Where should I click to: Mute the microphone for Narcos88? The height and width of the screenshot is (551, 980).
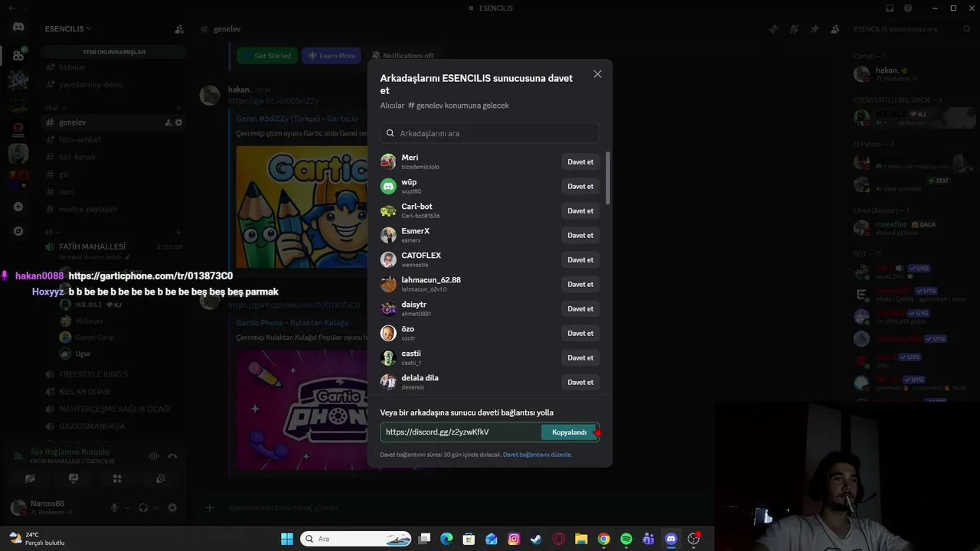click(x=115, y=507)
